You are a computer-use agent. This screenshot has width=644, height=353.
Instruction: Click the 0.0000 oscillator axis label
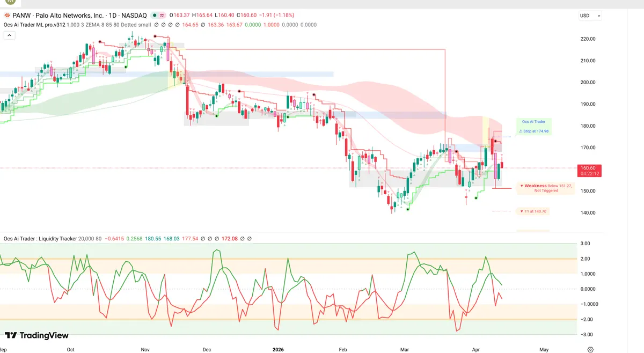click(x=588, y=289)
